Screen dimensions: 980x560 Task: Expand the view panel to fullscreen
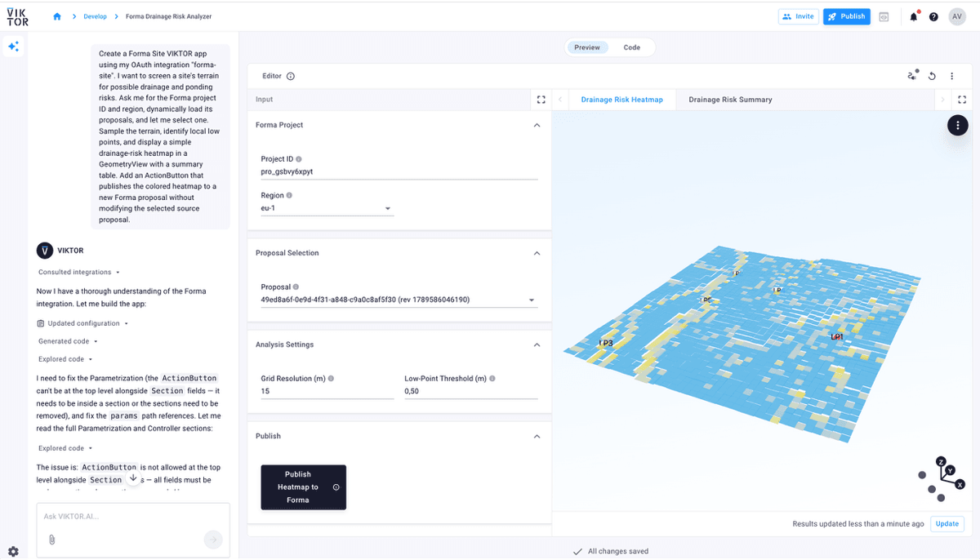pyautogui.click(x=963, y=100)
